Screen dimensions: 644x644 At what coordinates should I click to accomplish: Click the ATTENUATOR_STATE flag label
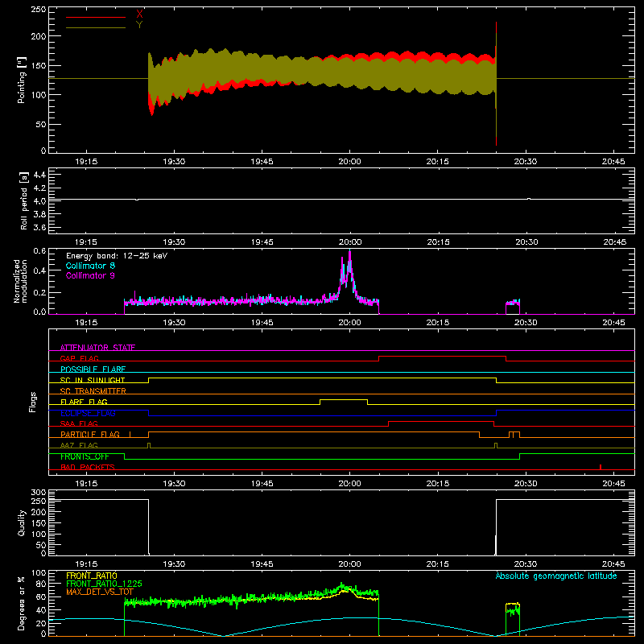97,348
